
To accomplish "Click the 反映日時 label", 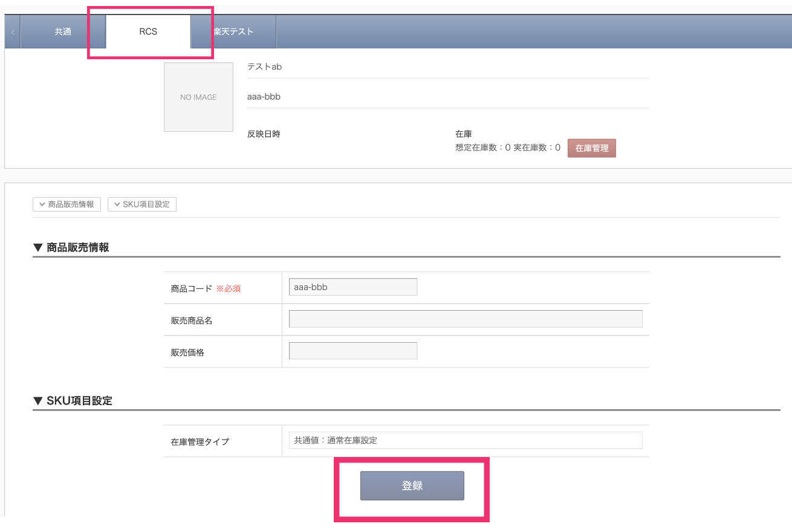I will tap(264, 134).
